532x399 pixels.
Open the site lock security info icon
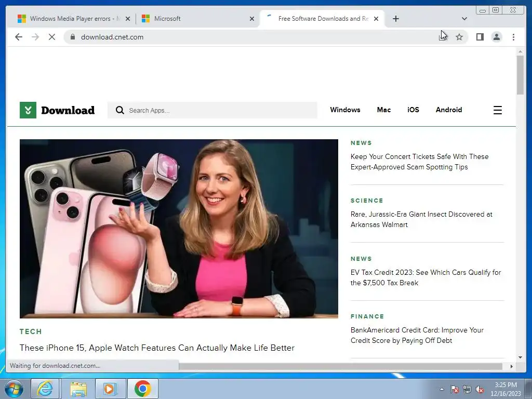[x=72, y=37]
